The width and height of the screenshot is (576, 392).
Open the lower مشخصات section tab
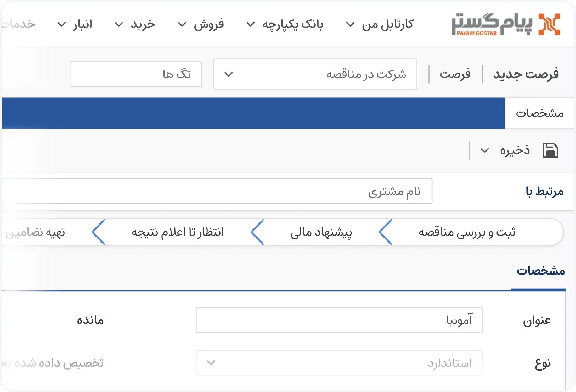540,271
